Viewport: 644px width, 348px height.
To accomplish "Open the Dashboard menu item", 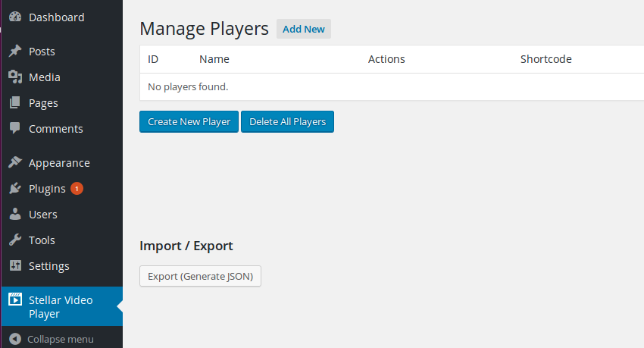I will [57, 17].
